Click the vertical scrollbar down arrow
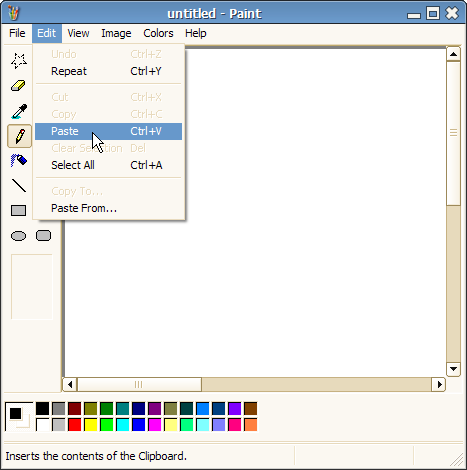Image resolution: width=467 pixels, height=470 pixels. point(453,369)
